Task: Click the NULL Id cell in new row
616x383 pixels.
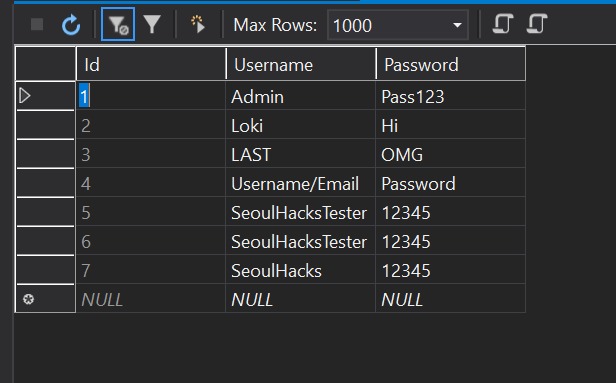Action: click(x=151, y=299)
